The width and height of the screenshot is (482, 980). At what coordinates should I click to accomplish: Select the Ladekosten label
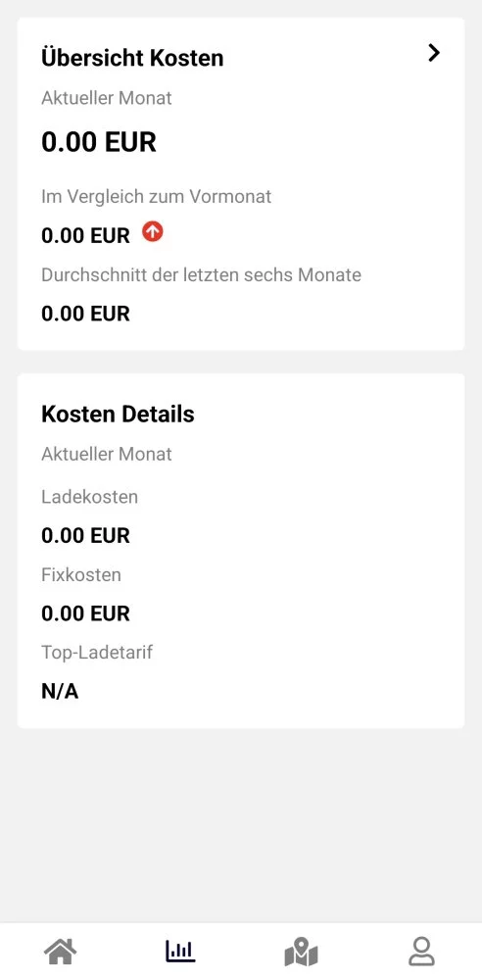click(x=89, y=497)
